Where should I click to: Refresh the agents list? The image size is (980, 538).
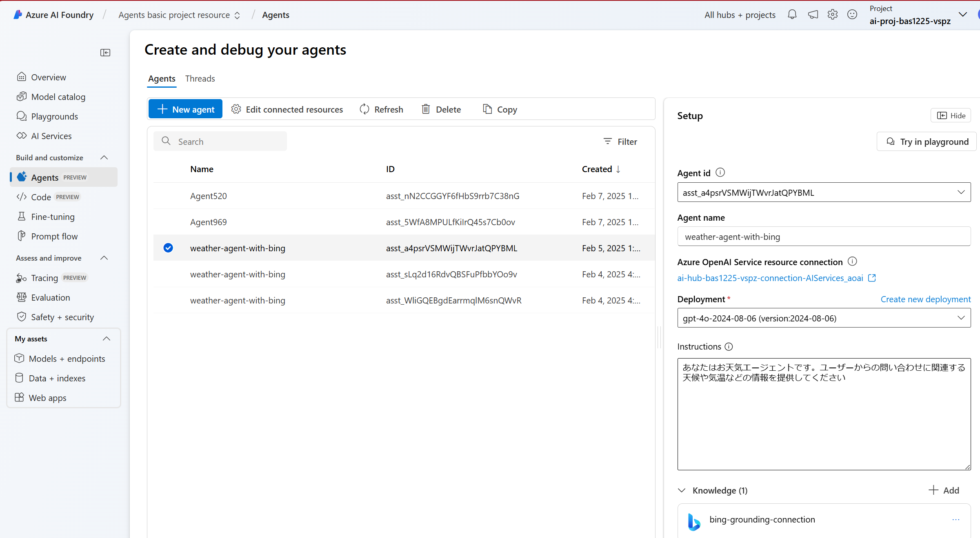(x=381, y=109)
